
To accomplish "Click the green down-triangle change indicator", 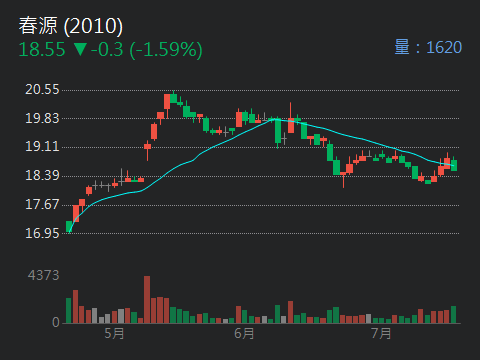I will [x=80, y=49].
